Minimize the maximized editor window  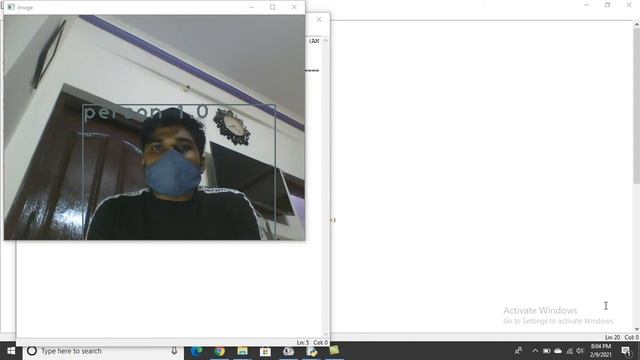tap(587, 5)
